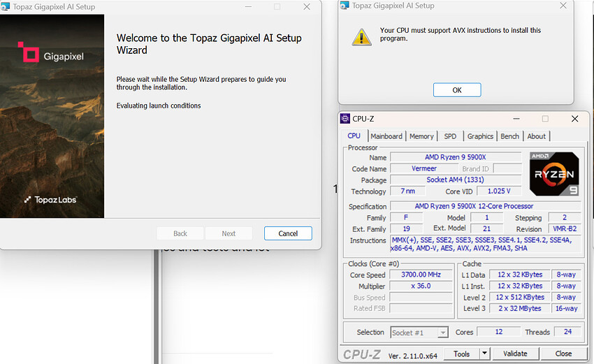Screen dimensions: 594x364
Task: Click the AMD Ryzen 9 logo in CPU-Z
Action: click(x=553, y=174)
